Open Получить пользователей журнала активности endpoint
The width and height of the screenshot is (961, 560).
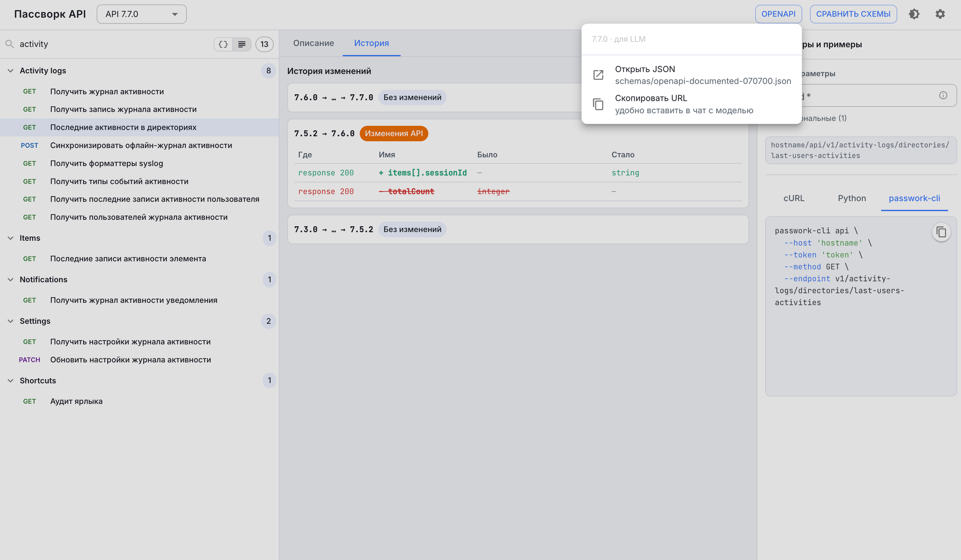139,217
